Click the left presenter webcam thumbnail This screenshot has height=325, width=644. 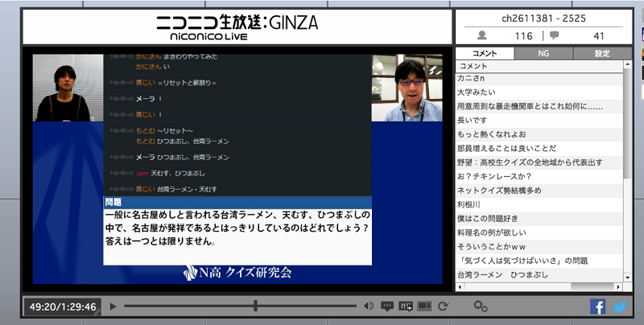click(68, 88)
